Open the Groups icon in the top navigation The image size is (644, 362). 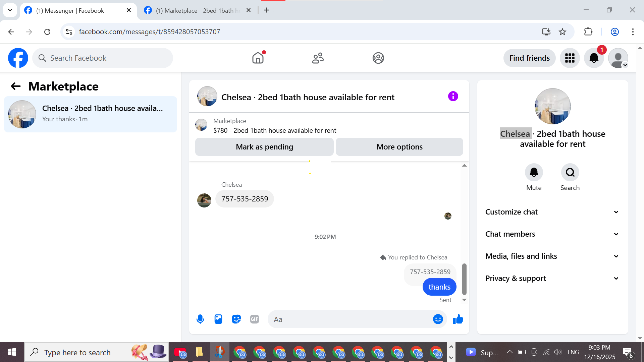pos(378,58)
